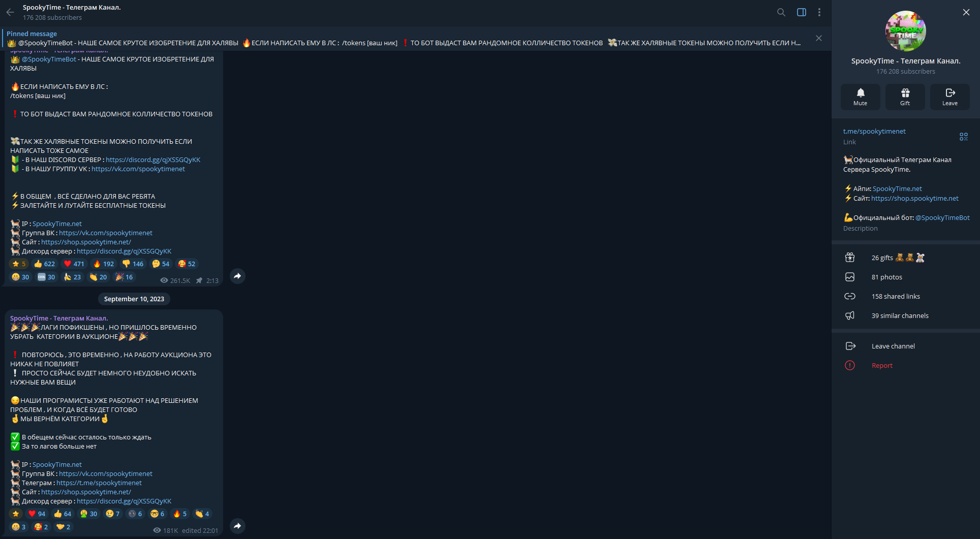This screenshot has width=980, height=539.
Task: Dismiss the pinned message bar
Action: point(819,38)
